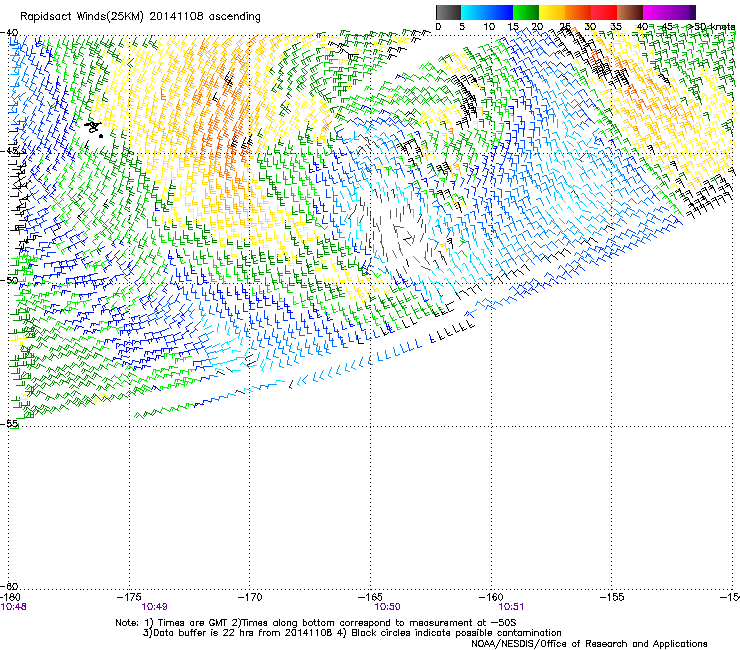The height and width of the screenshot is (650, 740).
Task: Click the red 30-35 knots color swatch
Action: point(604,12)
